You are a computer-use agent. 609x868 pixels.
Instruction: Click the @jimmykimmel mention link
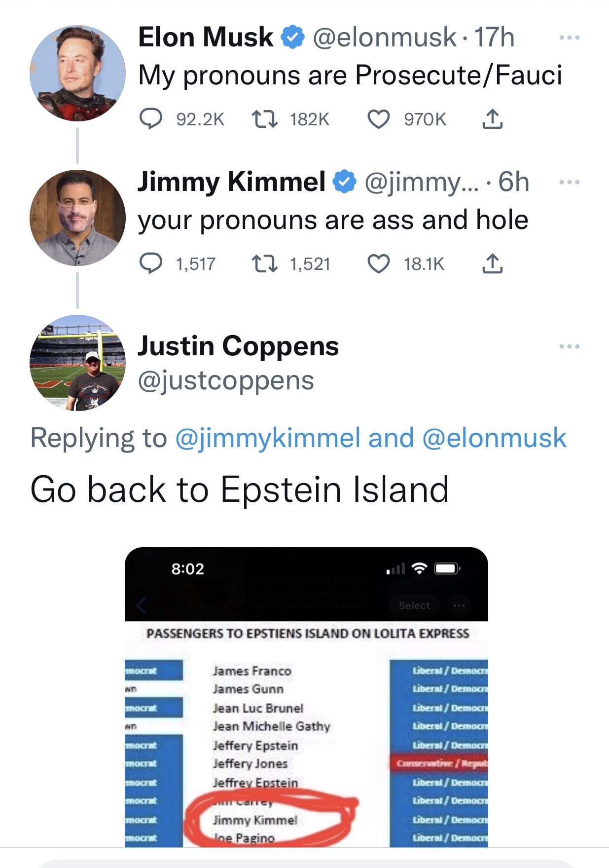268,438
